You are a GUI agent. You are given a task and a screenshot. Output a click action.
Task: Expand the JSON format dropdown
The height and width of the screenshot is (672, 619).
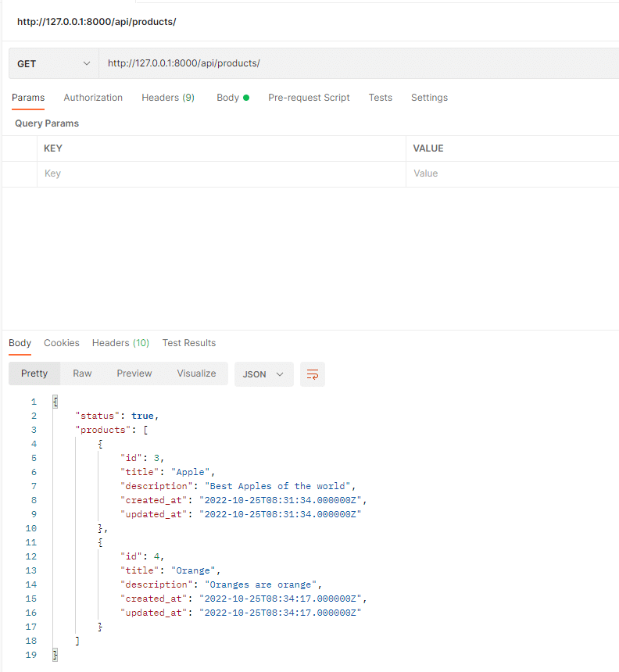coord(263,374)
